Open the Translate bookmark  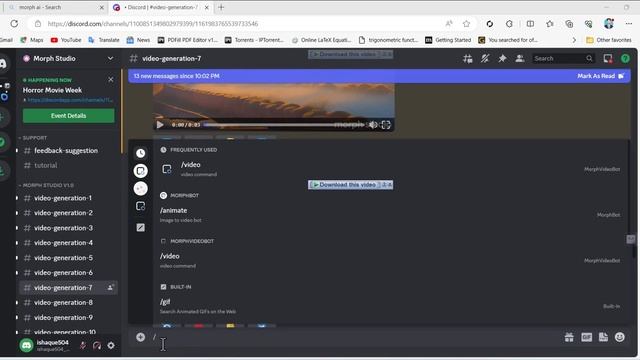(x=104, y=40)
